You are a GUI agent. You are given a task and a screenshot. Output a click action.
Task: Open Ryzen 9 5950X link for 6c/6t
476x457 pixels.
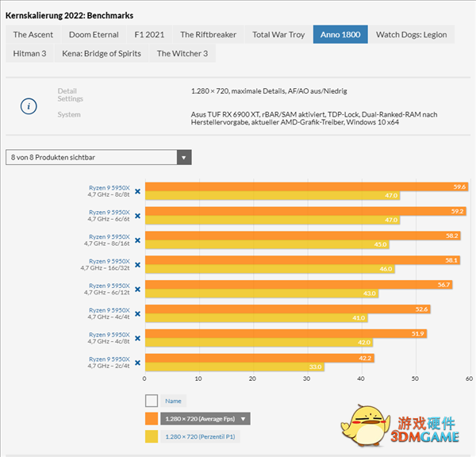(x=109, y=213)
